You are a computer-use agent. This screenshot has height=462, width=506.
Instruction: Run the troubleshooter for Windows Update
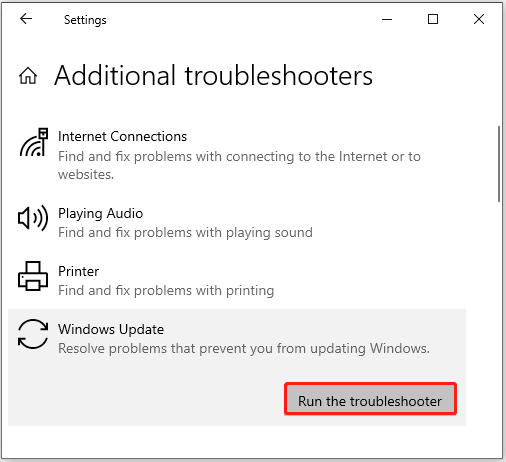point(370,399)
